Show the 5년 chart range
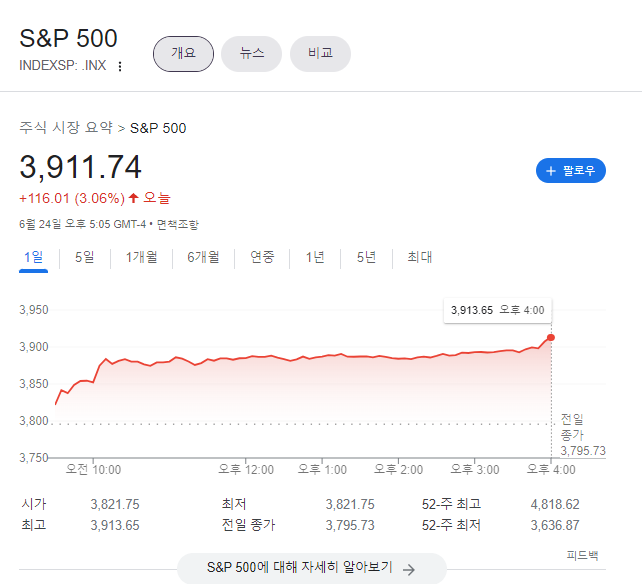Viewport: 642px width, 584px height. 366,257
